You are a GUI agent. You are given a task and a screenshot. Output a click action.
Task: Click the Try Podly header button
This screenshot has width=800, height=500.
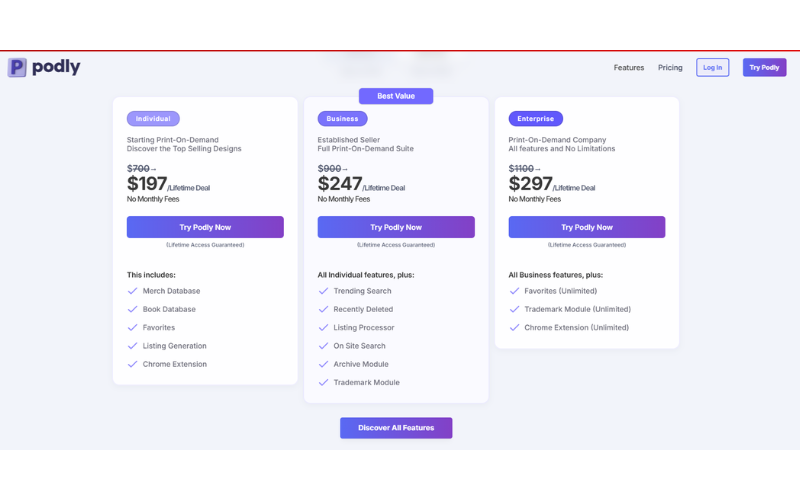(764, 67)
